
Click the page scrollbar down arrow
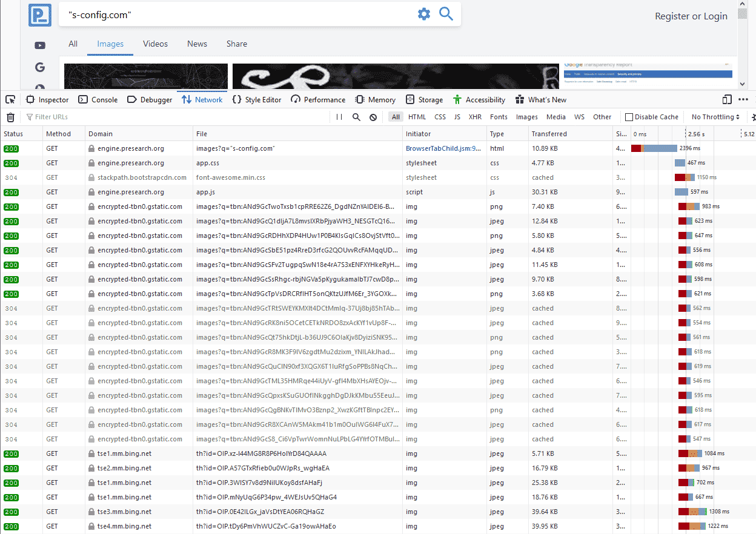[743, 84]
